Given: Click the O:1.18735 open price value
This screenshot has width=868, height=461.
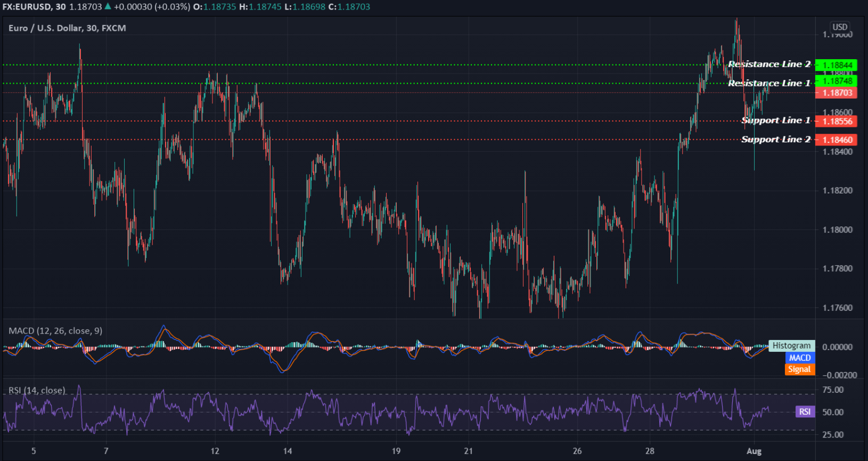Looking at the screenshot, I should click(x=215, y=7).
